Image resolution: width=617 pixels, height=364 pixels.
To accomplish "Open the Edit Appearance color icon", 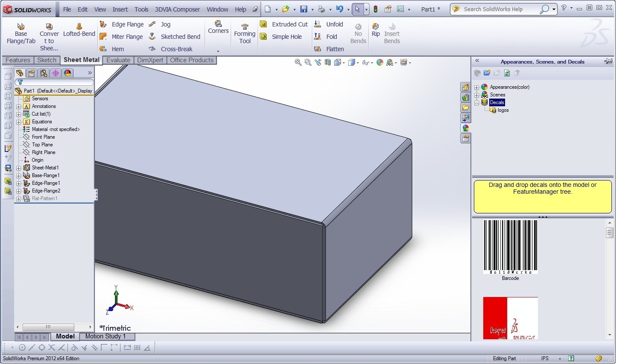I will pos(380,62).
